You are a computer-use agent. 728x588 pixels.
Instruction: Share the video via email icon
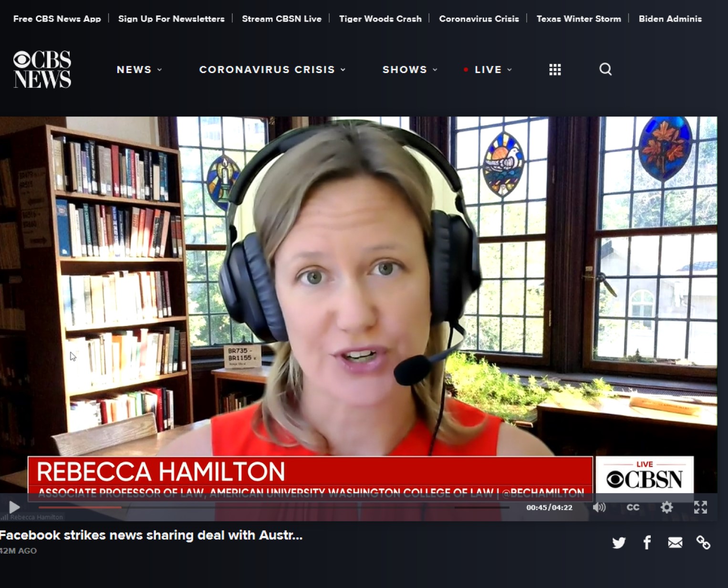pyautogui.click(x=675, y=543)
